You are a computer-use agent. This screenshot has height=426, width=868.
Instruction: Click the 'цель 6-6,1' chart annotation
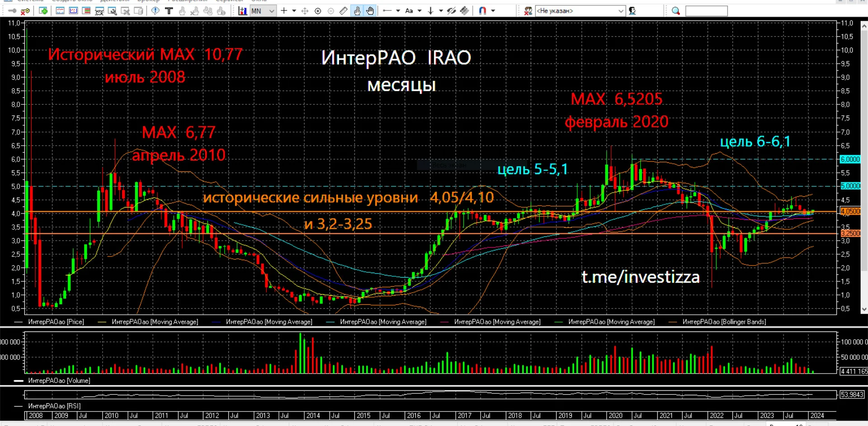755,142
